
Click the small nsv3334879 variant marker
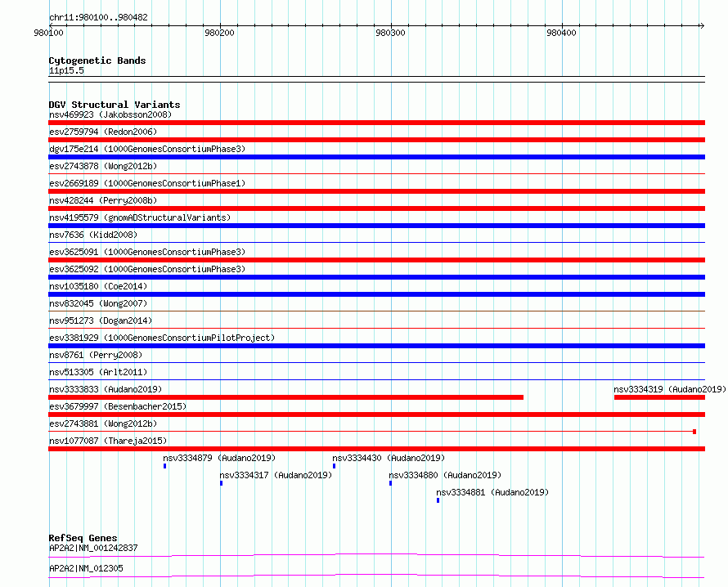tap(164, 466)
